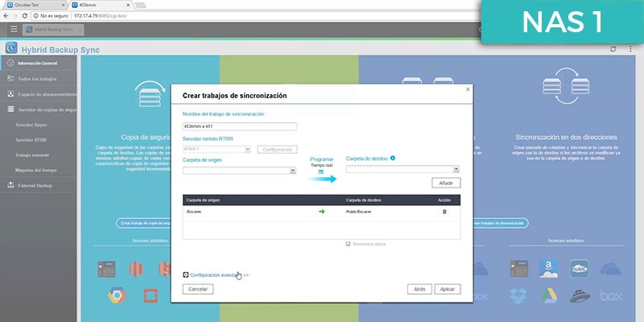Click the Atrás button
Image resolution: width=644 pixels, height=322 pixels.
(419, 289)
